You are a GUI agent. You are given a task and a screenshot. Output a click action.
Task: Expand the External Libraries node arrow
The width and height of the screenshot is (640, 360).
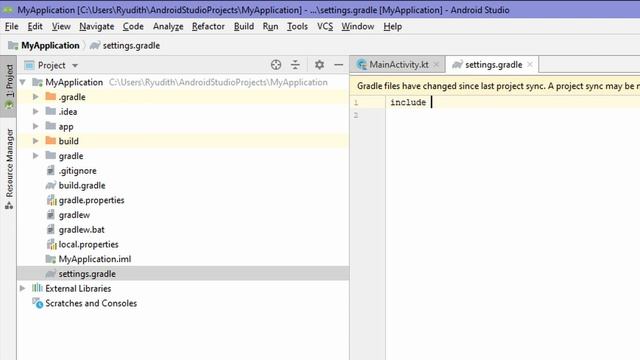click(x=22, y=288)
